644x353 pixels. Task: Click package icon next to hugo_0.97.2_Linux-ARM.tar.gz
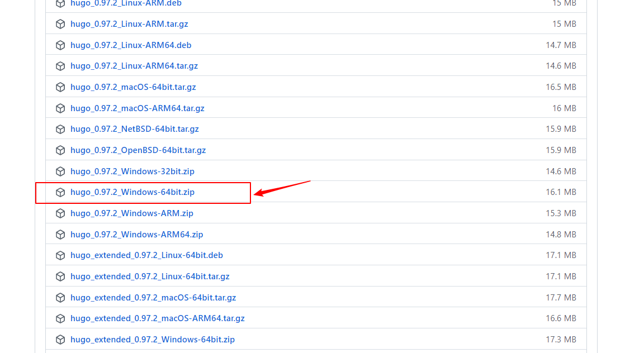pyautogui.click(x=60, y=24)
